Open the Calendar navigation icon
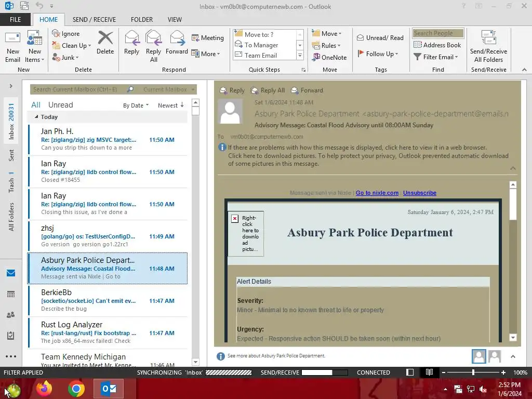Image resolution: width=532 pixels, height=399 pixels. pyautogui.click(x=11, y=294)
